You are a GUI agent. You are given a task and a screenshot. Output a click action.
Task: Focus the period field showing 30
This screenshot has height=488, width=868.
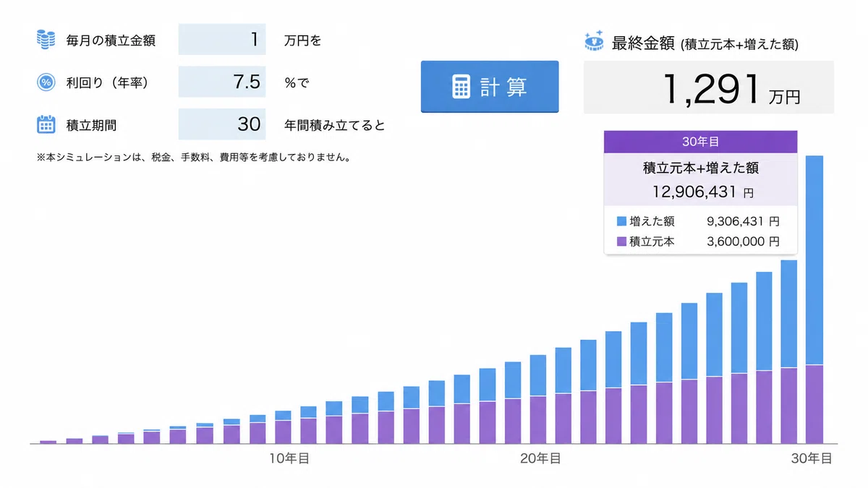pos(222,124)
